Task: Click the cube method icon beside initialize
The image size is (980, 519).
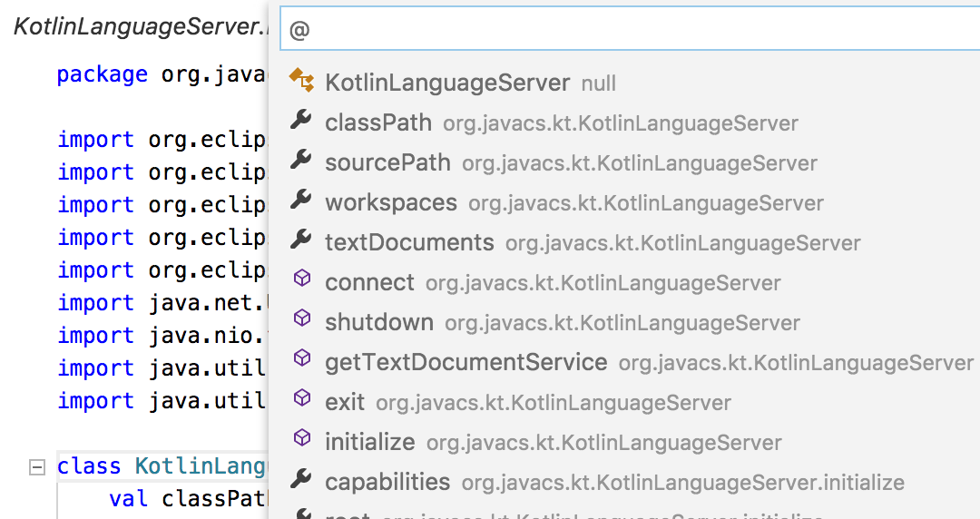Action: pyautogui.click(x=302, y=438)
